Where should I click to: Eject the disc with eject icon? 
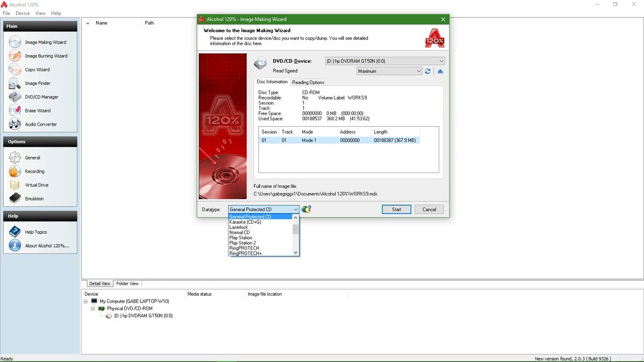pos(440,71)
